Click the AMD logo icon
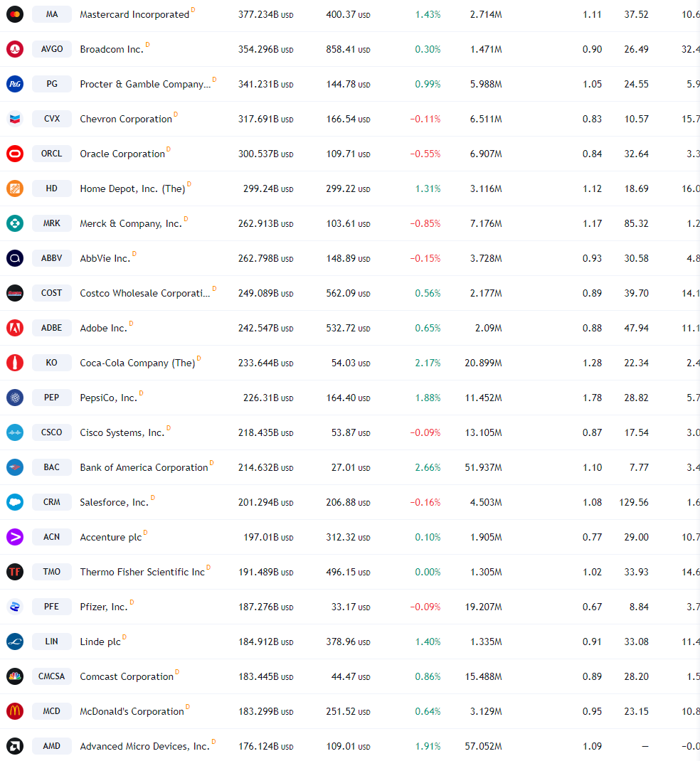The image size is (700, 761). (x=15, y=746)
